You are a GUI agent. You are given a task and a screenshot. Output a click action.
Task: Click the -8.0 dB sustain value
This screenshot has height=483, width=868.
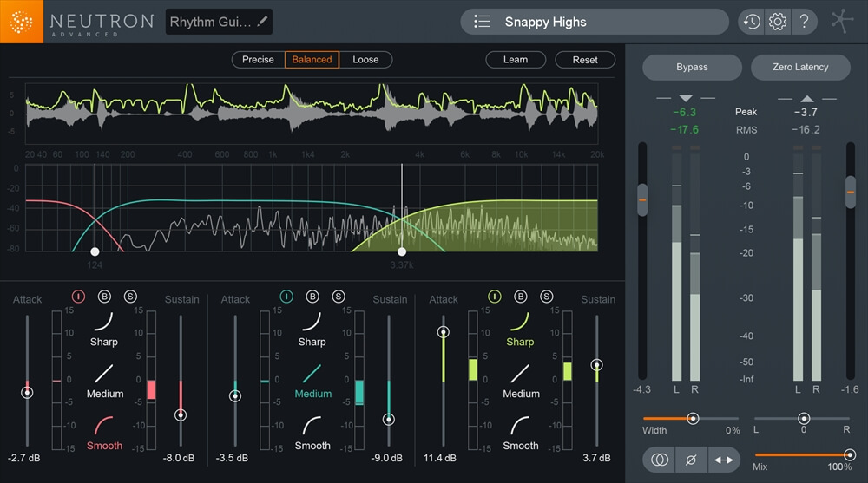(x=178, y=458)
